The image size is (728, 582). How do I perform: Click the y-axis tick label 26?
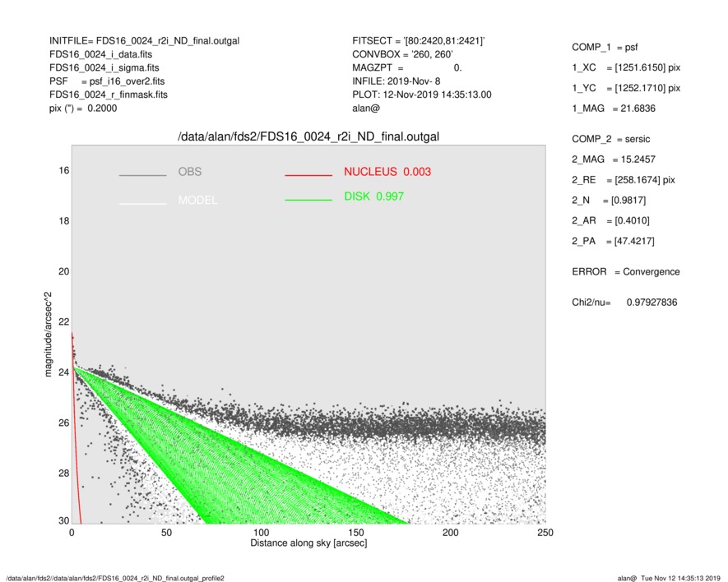[x=63, y=423]
